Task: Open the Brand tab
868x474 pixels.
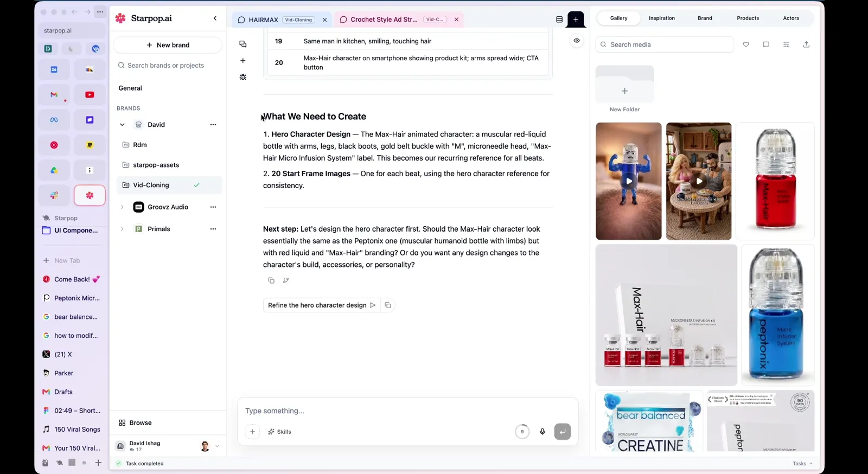Action: (x=705, y=18)
